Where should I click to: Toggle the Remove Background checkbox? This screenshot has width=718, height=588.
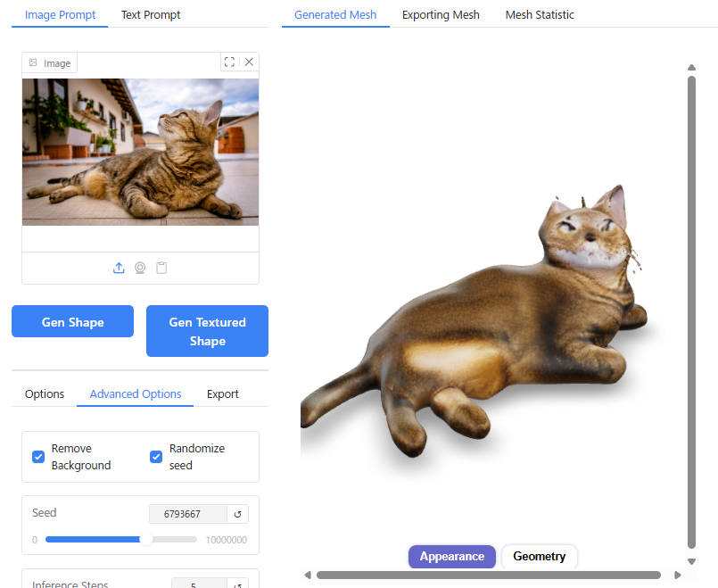point(38,457)
